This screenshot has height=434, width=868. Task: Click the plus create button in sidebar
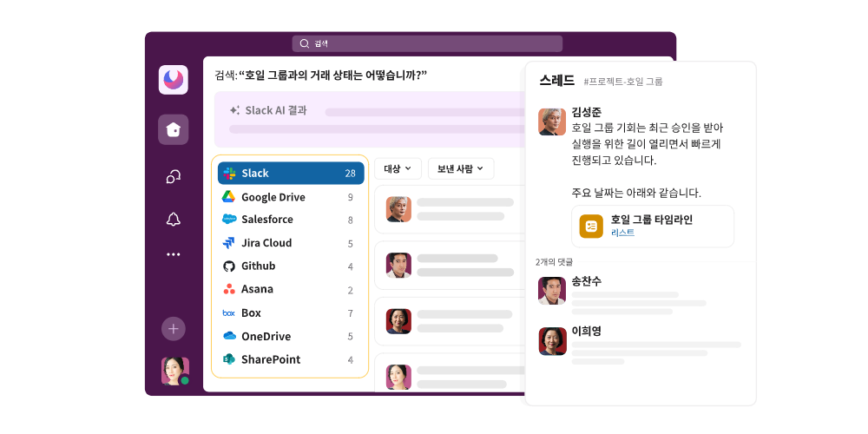coord(174,328)
